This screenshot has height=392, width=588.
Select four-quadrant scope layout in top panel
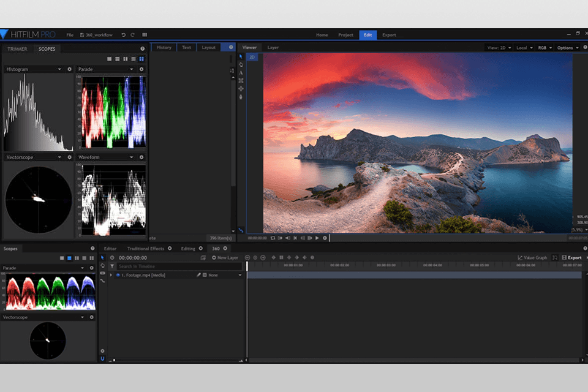(141, 59)
